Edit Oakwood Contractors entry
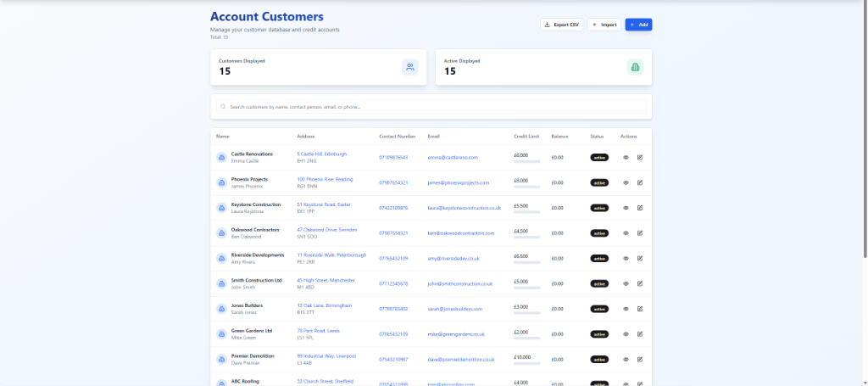This screenshot has height=386, width=868. point(640,233)
